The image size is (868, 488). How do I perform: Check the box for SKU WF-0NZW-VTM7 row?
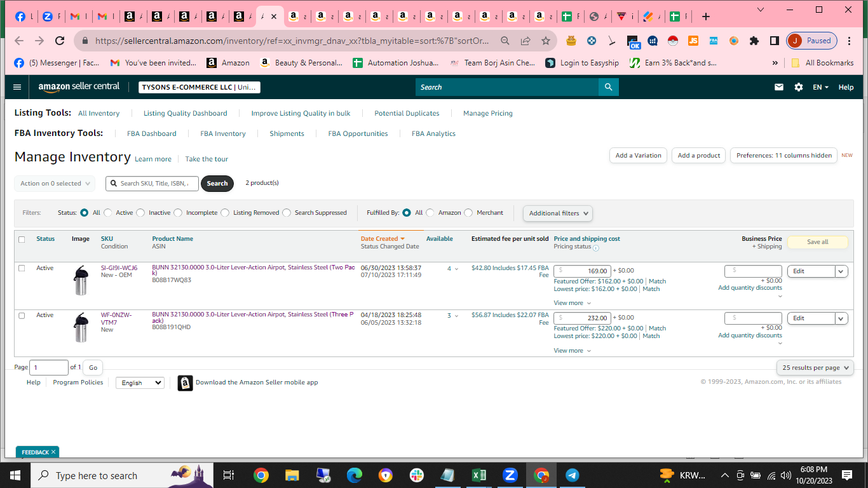(22, 315)
